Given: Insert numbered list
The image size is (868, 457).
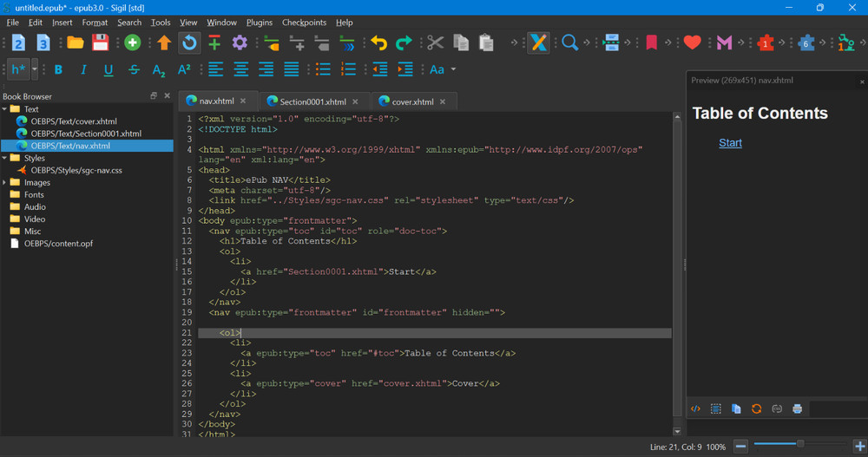Looking at the screenshot, I should (x=348, y=69).
